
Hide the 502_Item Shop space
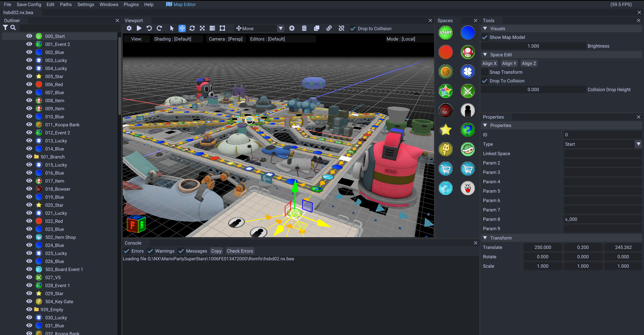pyautogui.click(x=30, y=237)
